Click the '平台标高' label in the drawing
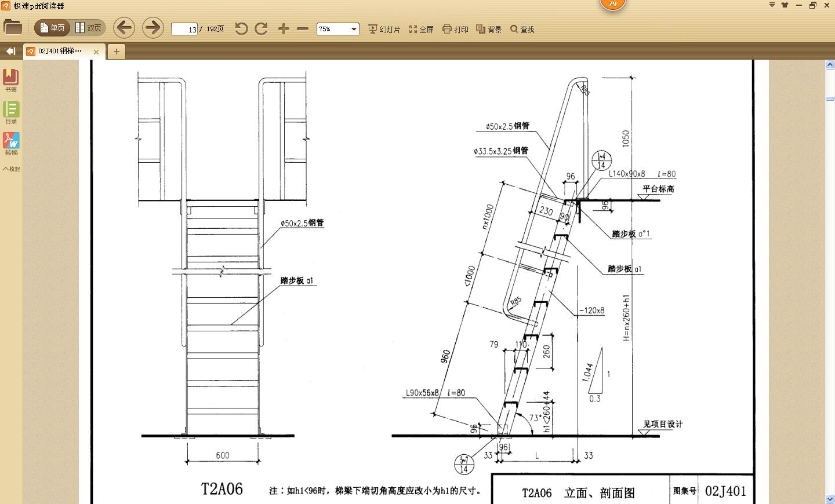This screenshot has height=504, width=835. pos(658,189)
